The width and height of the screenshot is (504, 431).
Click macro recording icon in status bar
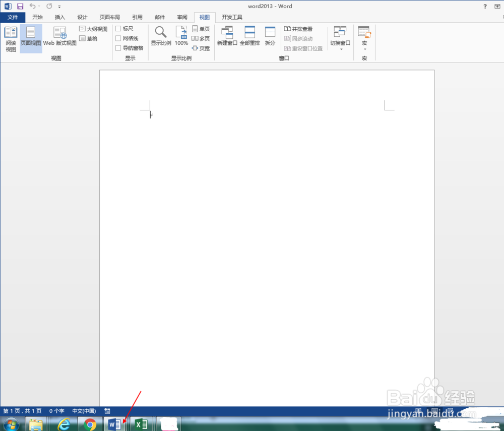107,411
